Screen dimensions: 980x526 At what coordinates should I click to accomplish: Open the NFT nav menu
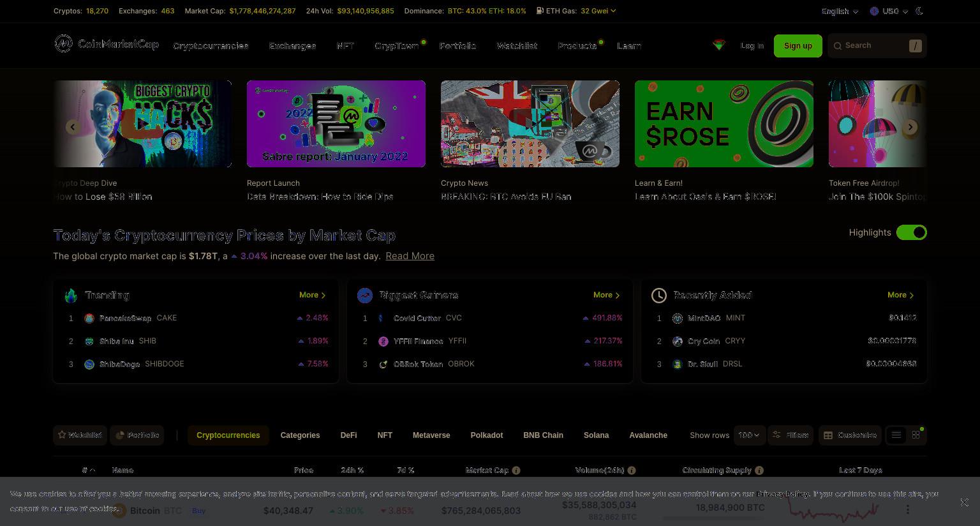(345, 46)
